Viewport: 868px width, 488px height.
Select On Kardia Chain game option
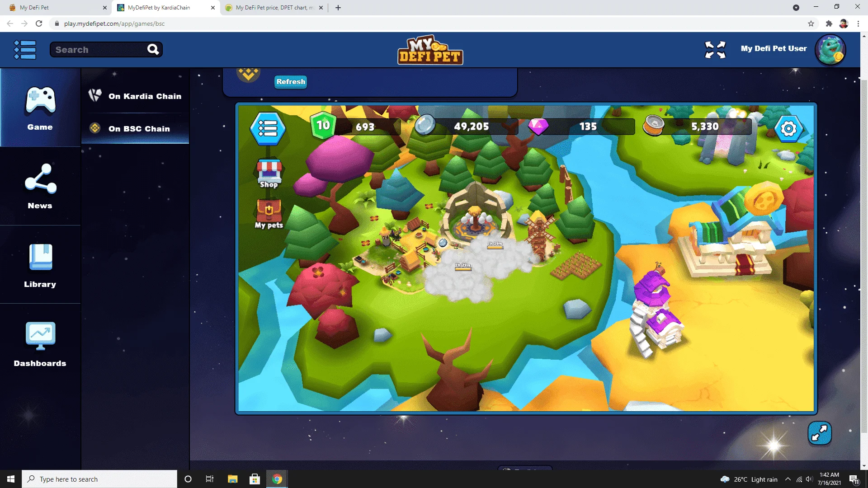point(135,96)
